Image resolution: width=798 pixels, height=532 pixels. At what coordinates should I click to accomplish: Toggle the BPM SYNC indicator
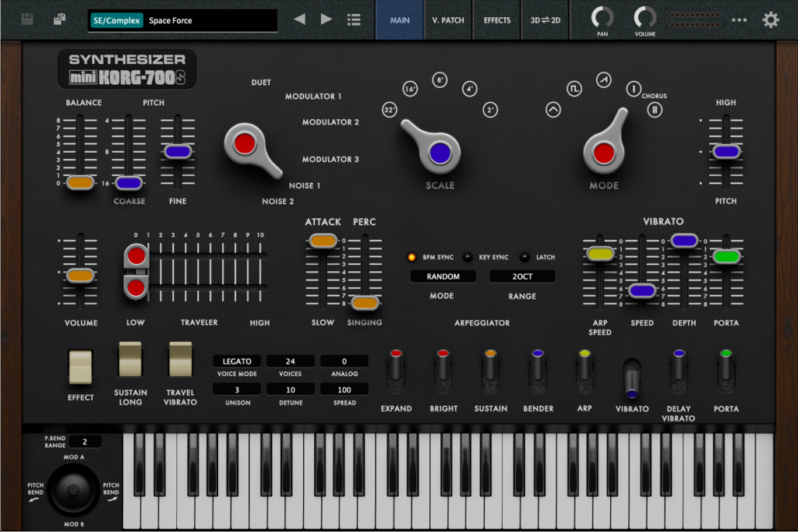point(411,257)
